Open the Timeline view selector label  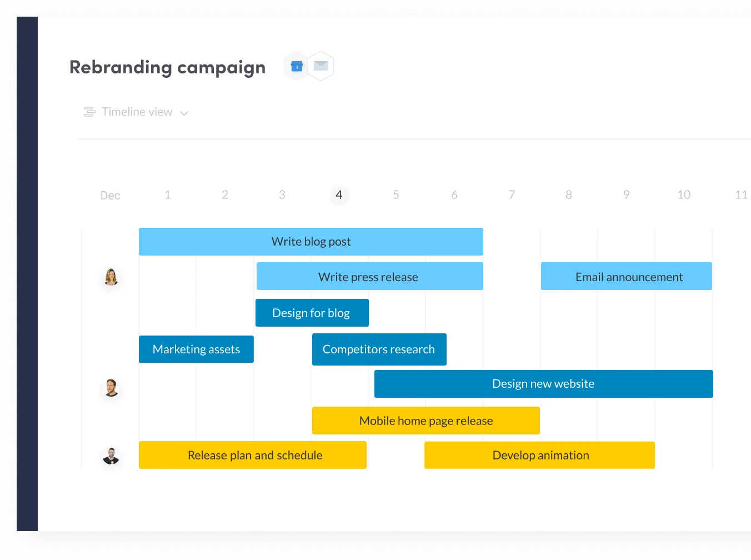point(137,112)
